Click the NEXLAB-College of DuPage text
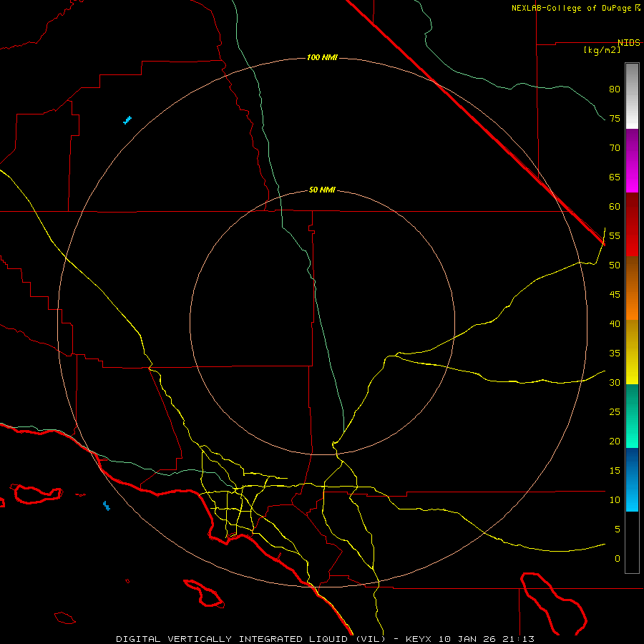The height and width of the screenshot is (644, 644). coord(572,8)
